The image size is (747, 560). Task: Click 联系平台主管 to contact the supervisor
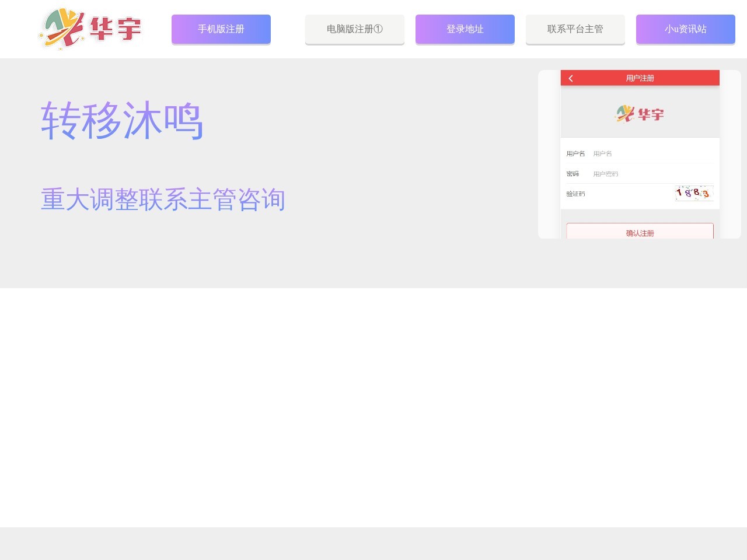click(x=575, y=29)
